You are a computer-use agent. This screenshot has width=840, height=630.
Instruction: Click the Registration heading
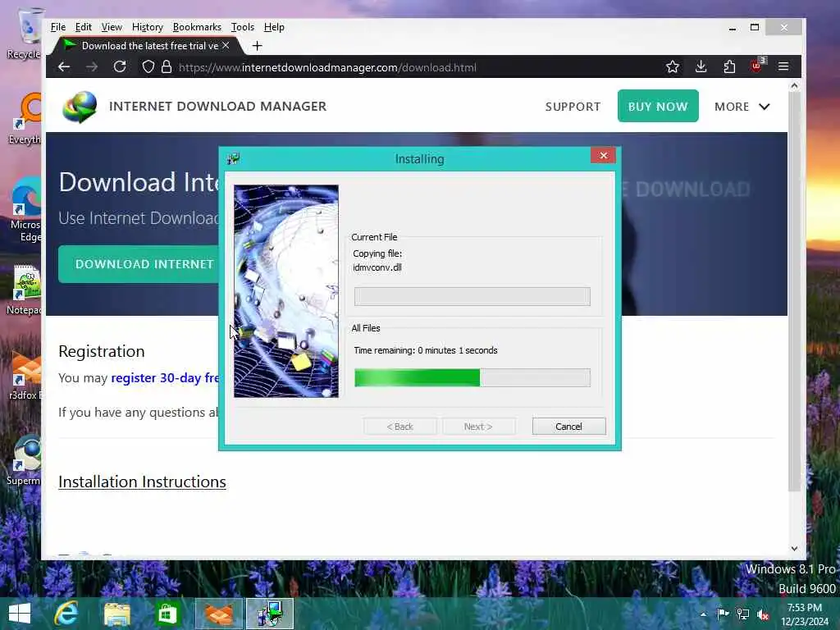click(101, 351)
